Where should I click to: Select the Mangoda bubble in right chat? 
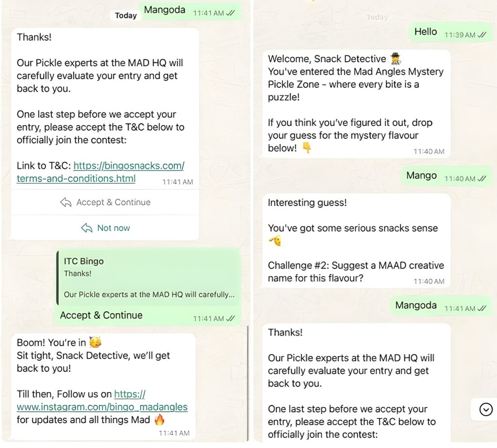coord(441,306)
